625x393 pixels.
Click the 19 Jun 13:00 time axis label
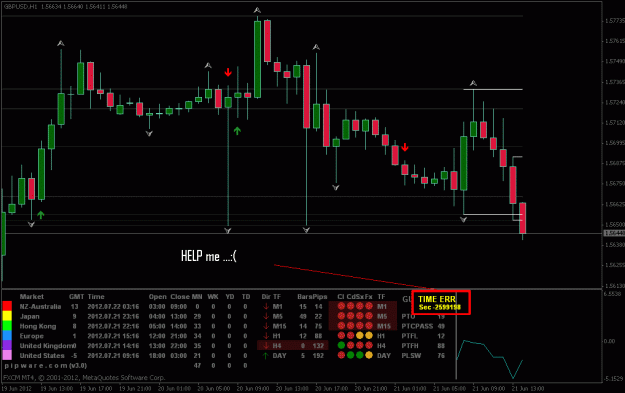tap(57, 388)
